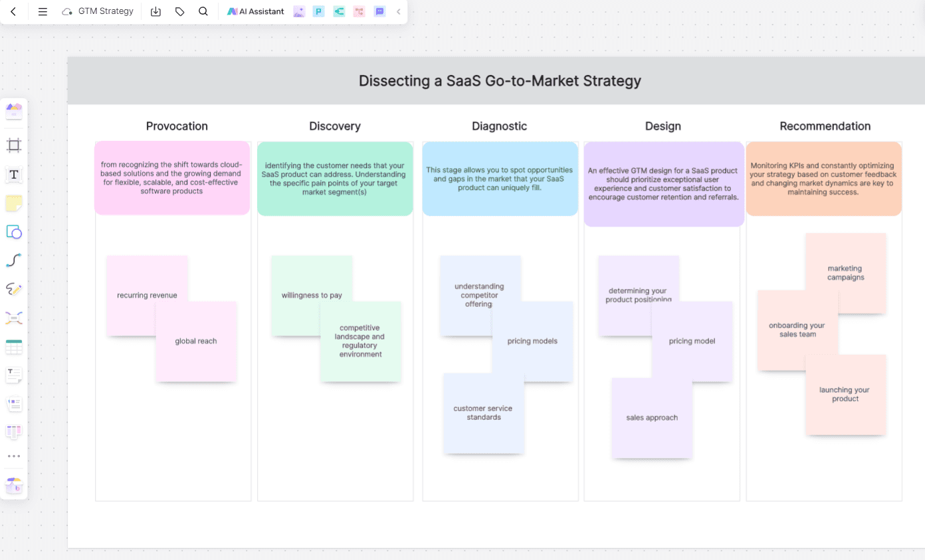Activate the Pen drawing tool
Viewport: 925px width, 560px height.
pos(14,289)
